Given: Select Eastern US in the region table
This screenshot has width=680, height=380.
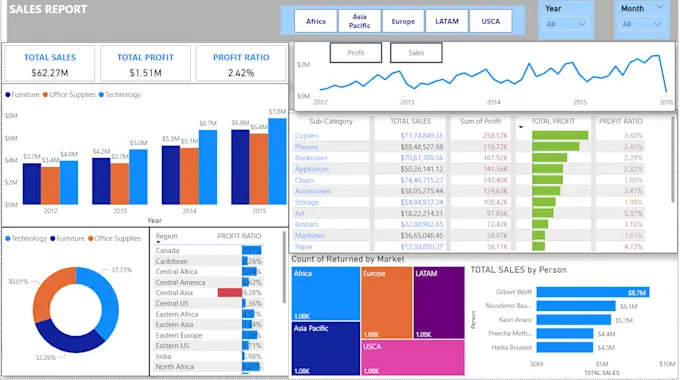Looking at the screenshot, I should tap(208, 346).
